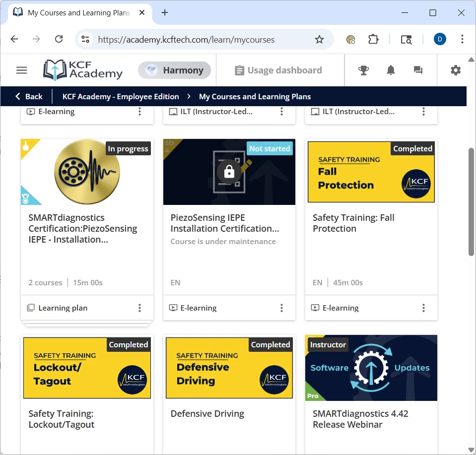Open the Harmony assistant button
Viewport: 476px width, 455px height.
click(x=174, y=70)
